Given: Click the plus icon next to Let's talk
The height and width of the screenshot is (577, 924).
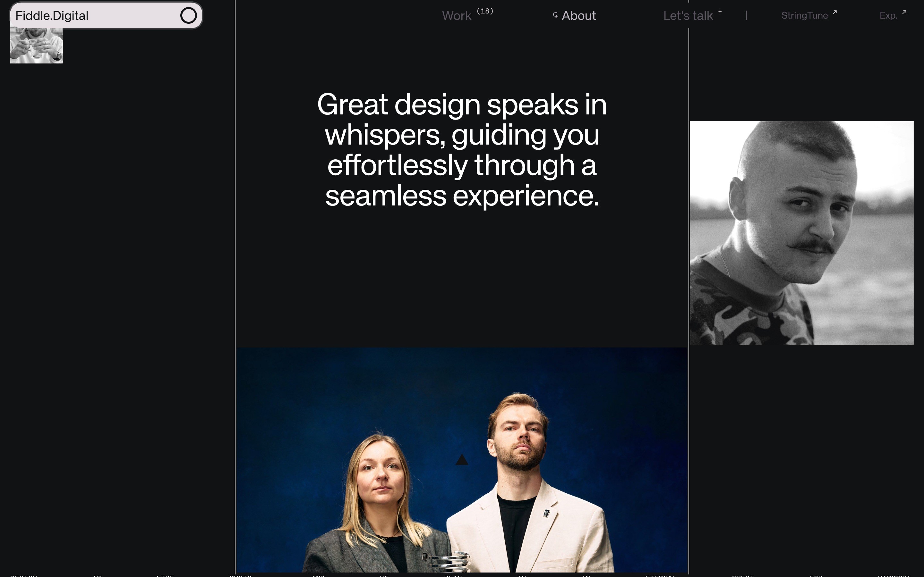Looking at the screenshot, I should [x=720, y=12].
